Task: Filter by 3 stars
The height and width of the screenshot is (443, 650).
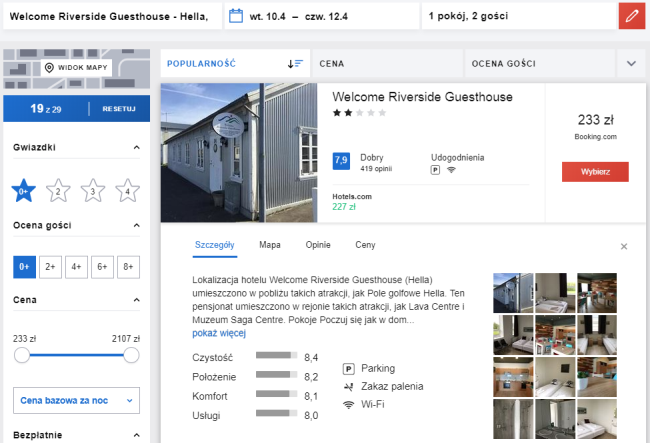Action: [93, 191]
